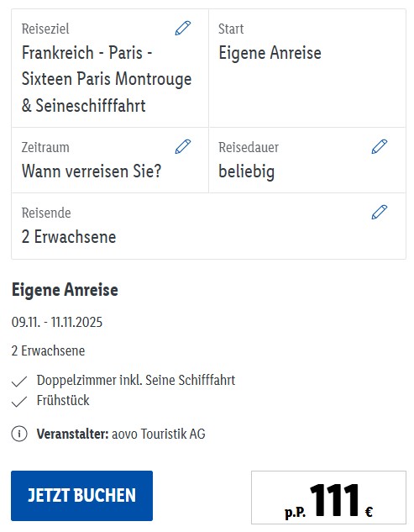Click the aovo Touristik AG organizer text
Screen dimensions: 414x532
(x=159, y=434)
